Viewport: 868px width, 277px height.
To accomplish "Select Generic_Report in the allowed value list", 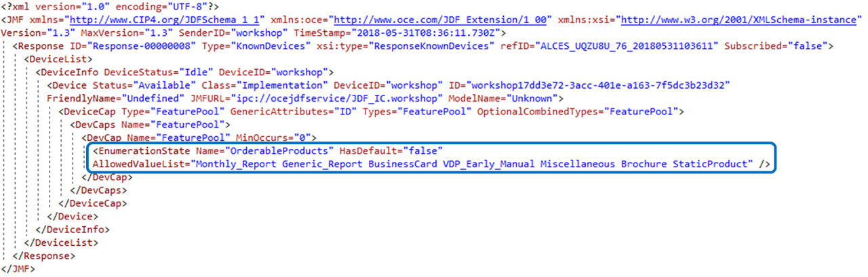I will click(322, 164).
